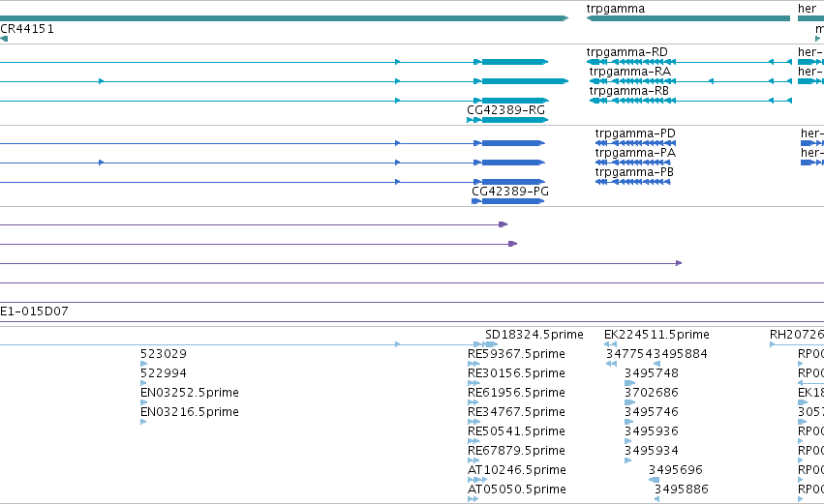
Task: Click the E1-015D07 feature label
Action: click(x=34, y=311)
